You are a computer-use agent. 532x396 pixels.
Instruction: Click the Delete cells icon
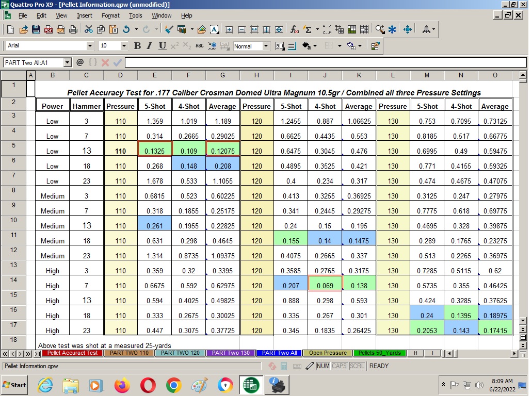pyautogui.click(x=241, y=29)
